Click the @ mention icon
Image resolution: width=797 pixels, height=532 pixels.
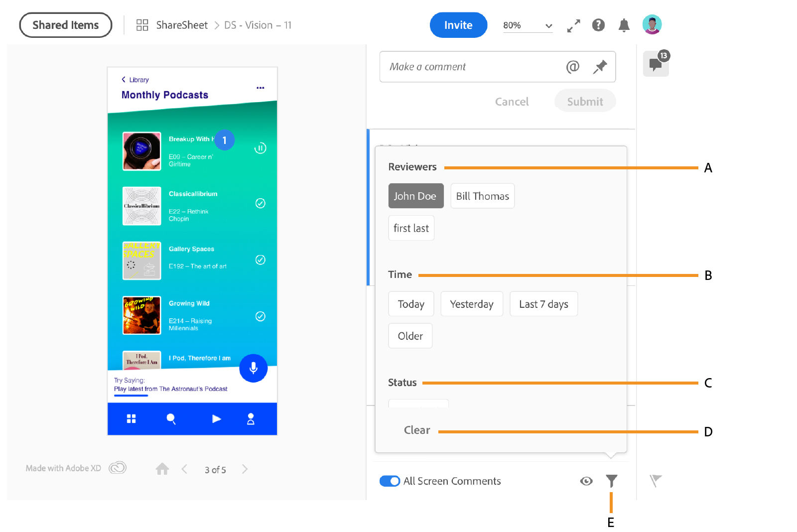573,66
